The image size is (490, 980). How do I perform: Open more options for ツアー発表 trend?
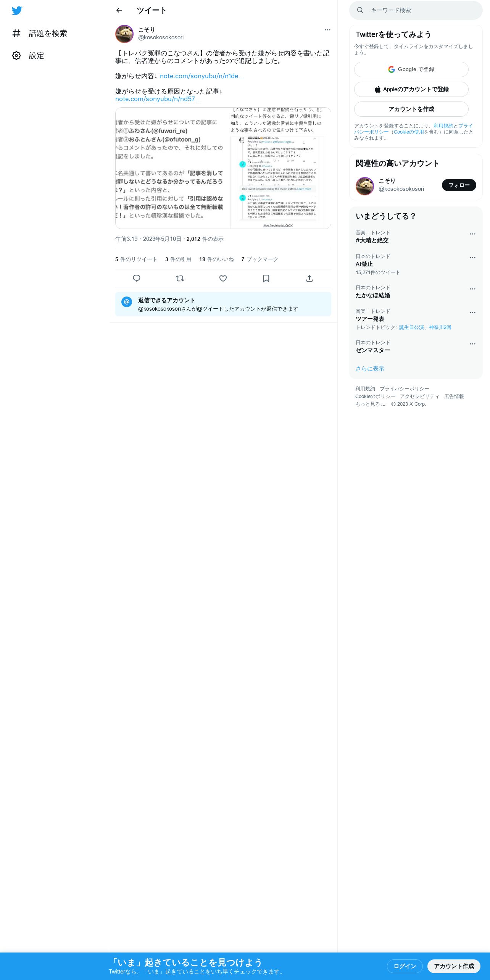pos(472,313)
